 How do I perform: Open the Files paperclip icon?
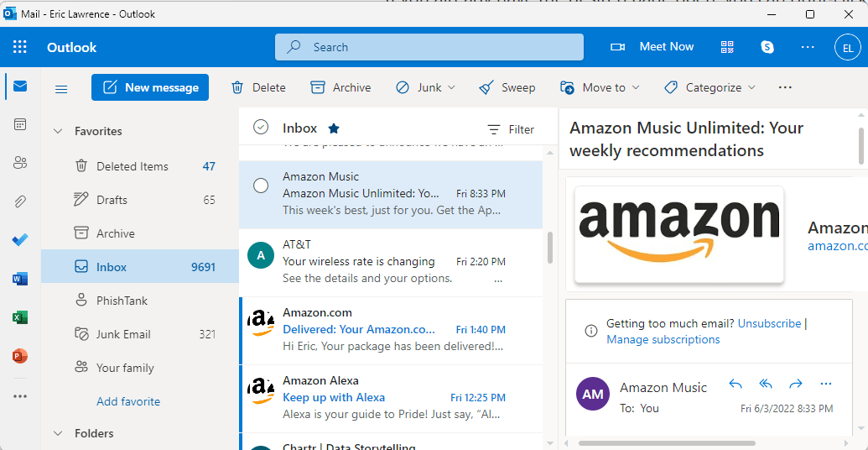[x=20, y=201]
